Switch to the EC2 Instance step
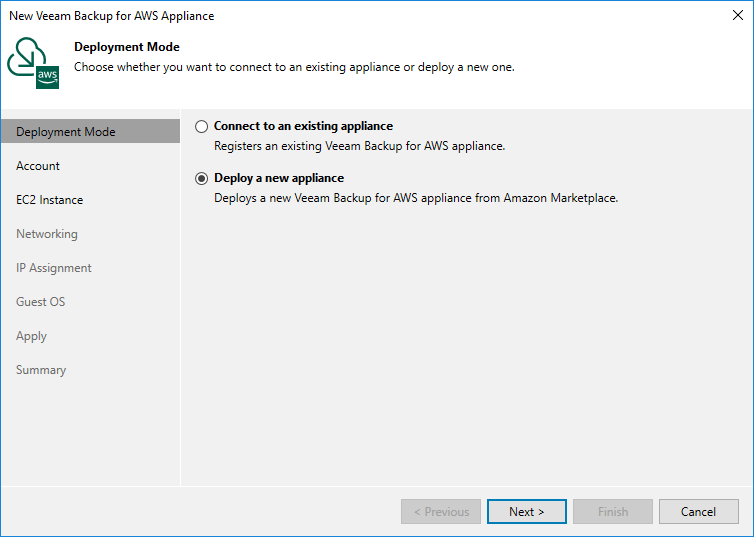This screenshot has width=754, height=537. click(50, 200)
